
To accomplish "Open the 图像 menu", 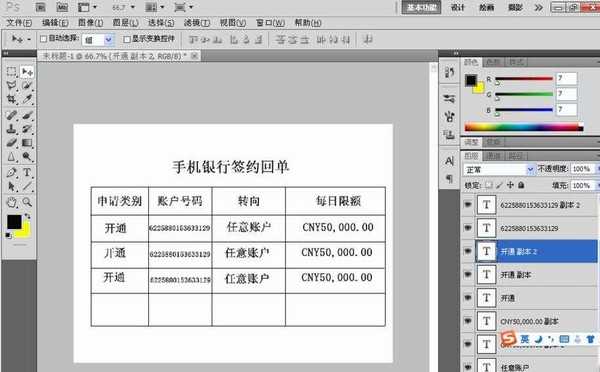I will tap(90, 23).
